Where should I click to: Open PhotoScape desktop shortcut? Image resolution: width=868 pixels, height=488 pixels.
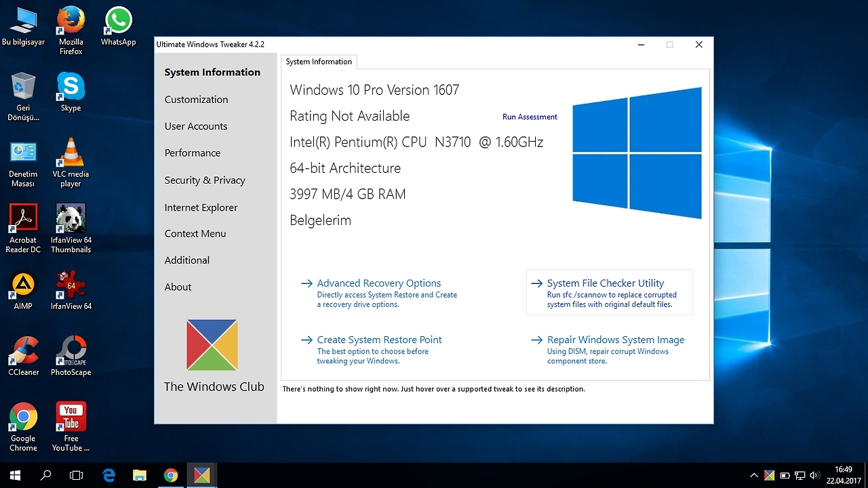pyautogui.click(x=71, y=357)
